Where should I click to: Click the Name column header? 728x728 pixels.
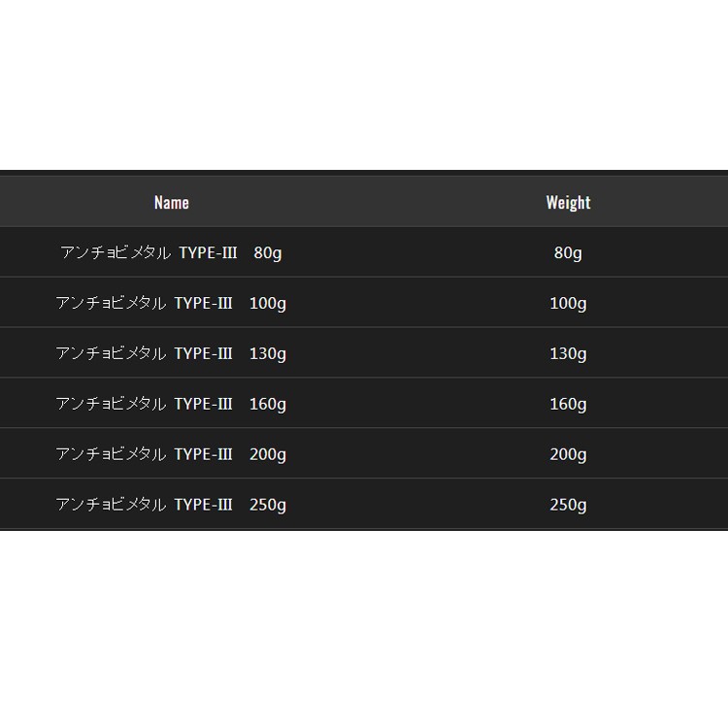tap(172, 203)
